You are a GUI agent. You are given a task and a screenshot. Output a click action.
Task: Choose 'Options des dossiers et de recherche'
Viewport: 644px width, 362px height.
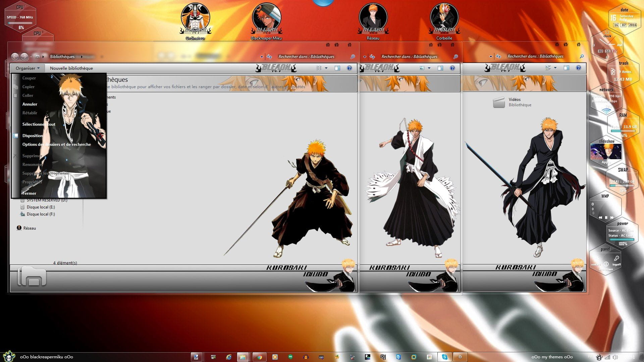click(56, 144)
